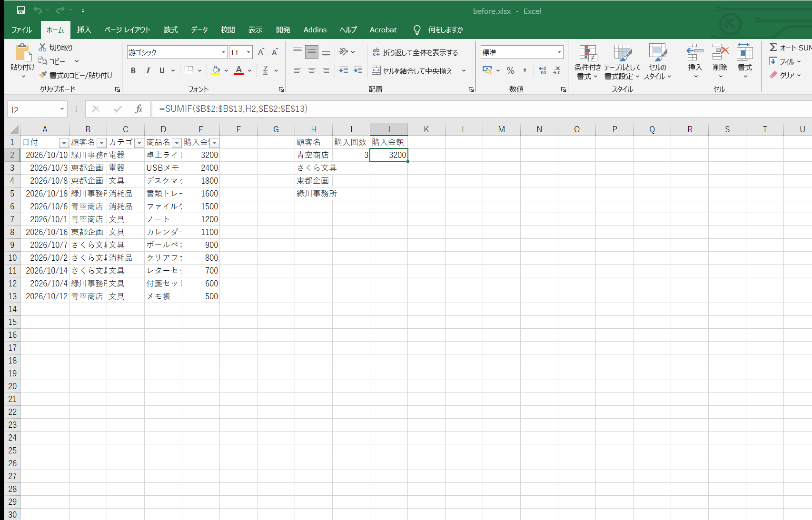Toggle Underline formatting
812x520 pixels.
162,70
